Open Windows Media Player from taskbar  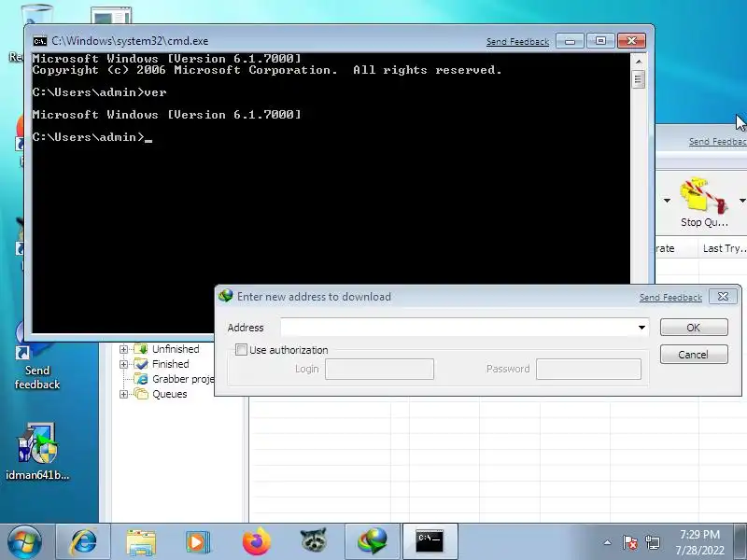pos(198,542)
